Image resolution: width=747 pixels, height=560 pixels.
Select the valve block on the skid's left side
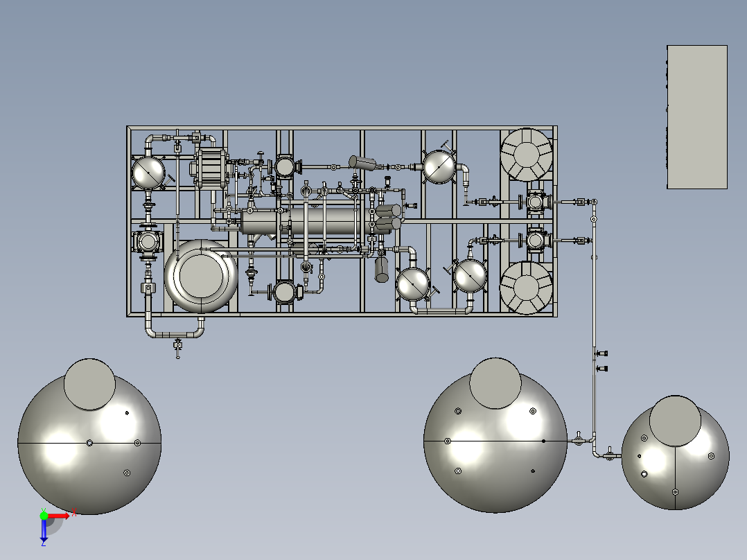148,242
